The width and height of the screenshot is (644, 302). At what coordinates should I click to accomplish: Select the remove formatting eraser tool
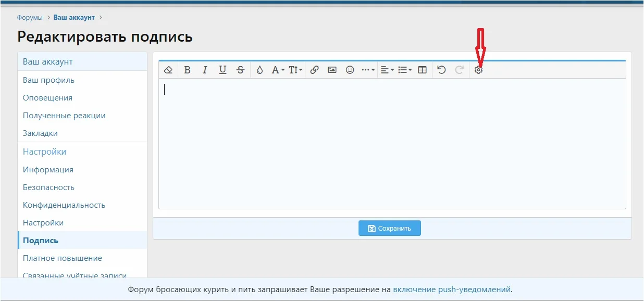click(x=168, y=69)
